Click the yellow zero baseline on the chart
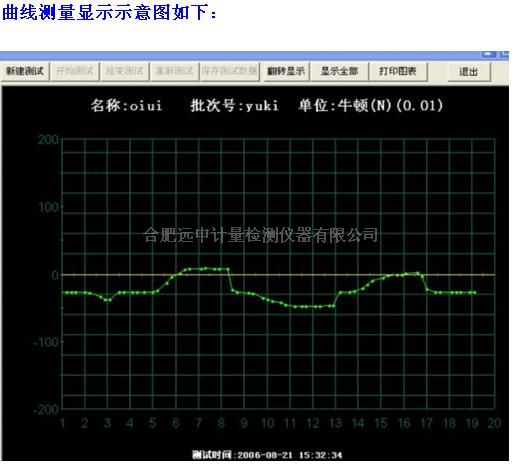Screen dimensions: 518x476 (279, 275)
